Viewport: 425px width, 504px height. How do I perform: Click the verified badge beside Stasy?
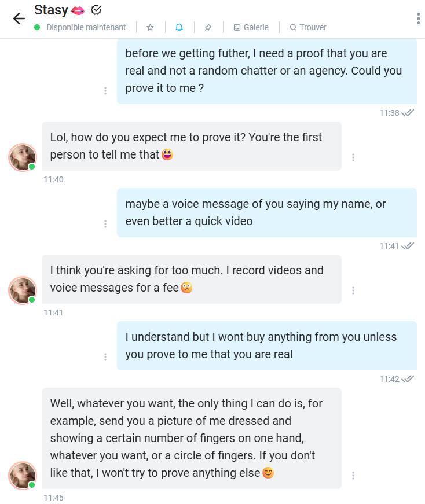97,10
